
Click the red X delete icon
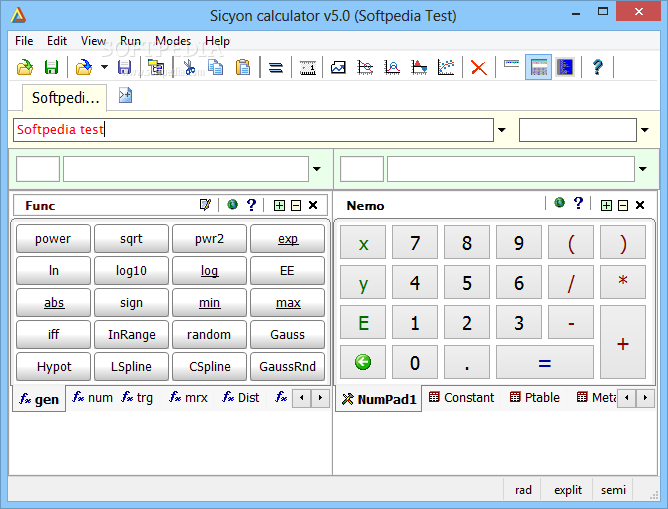pyautogui.click(x=479, y=68)
